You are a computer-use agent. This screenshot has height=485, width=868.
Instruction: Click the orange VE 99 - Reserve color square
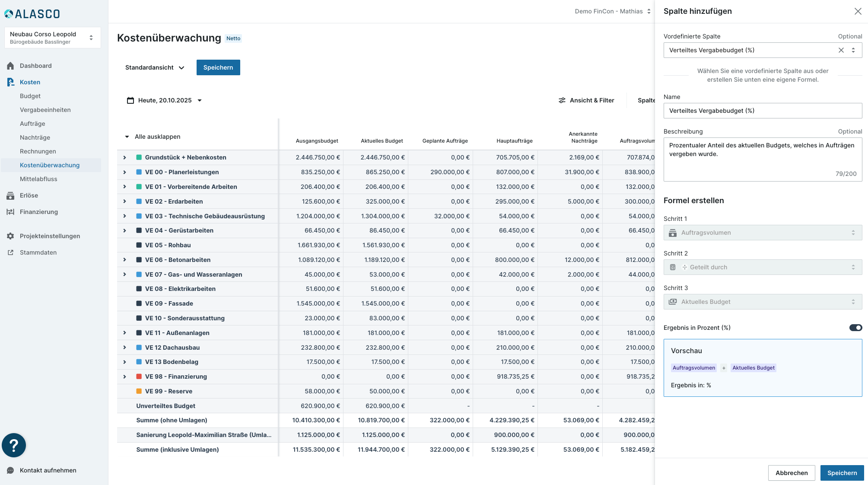point(139,391)
